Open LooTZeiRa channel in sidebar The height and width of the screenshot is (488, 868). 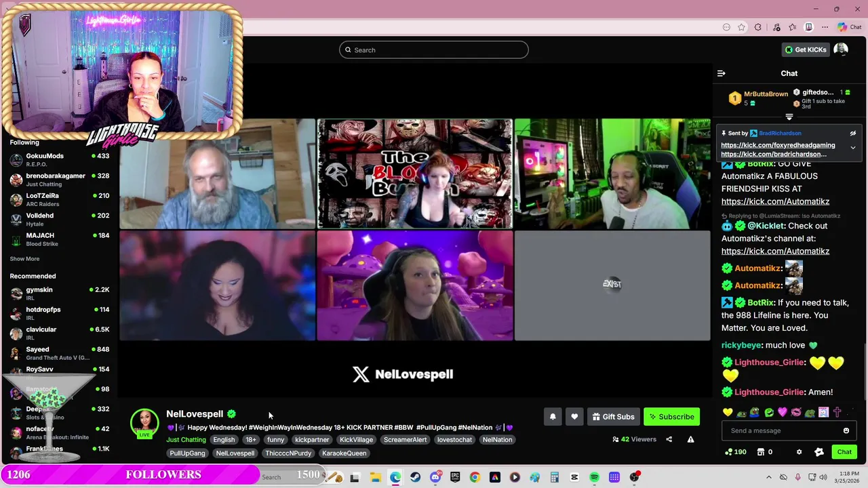pos(59,199)
